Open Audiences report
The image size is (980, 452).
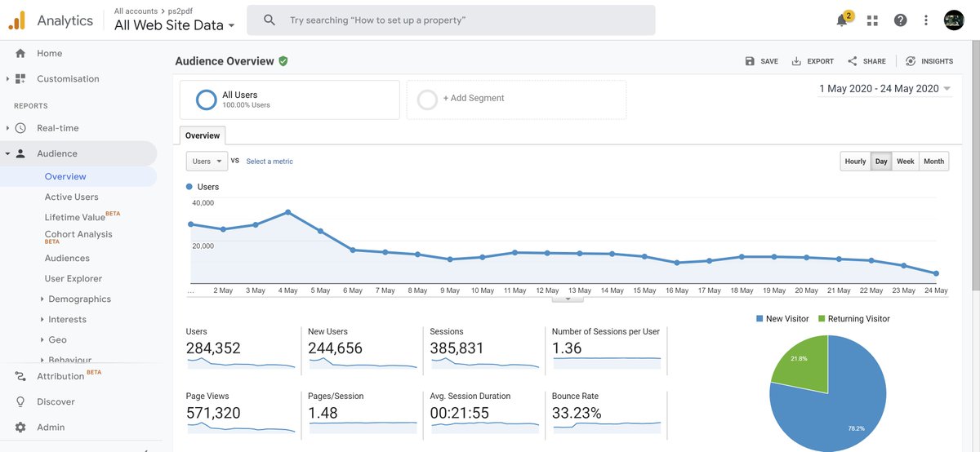click(67, 258)
